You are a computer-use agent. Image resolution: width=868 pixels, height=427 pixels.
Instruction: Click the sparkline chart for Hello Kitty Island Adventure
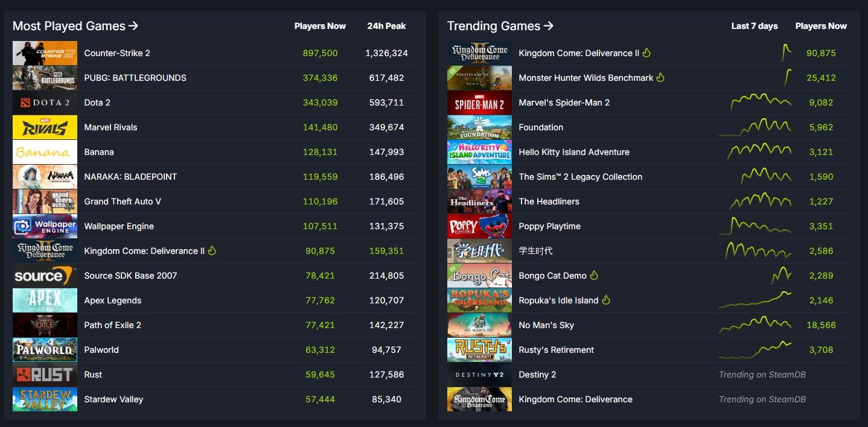pyautogui.click(x=759, y=151)
